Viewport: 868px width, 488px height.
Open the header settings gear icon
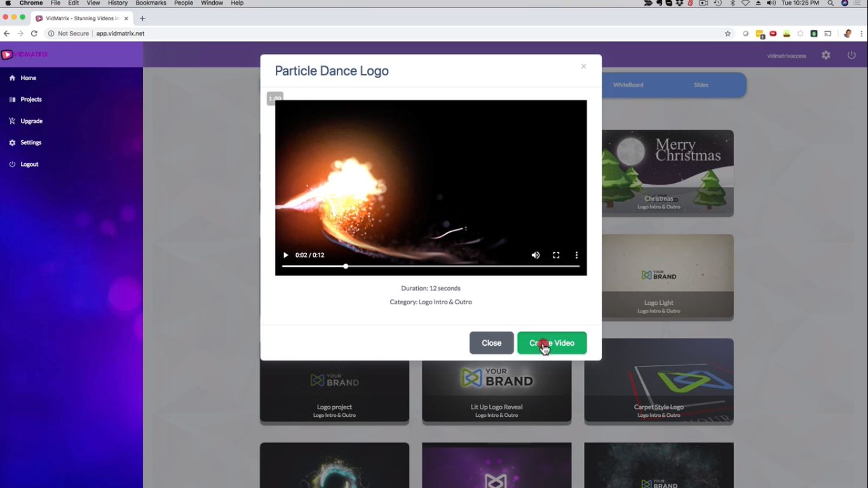826,55
